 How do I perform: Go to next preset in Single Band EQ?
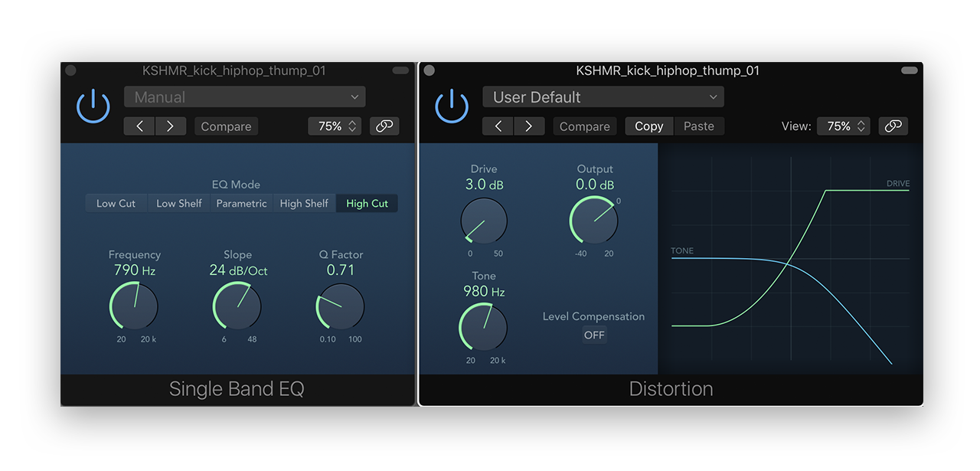(171, 126)
